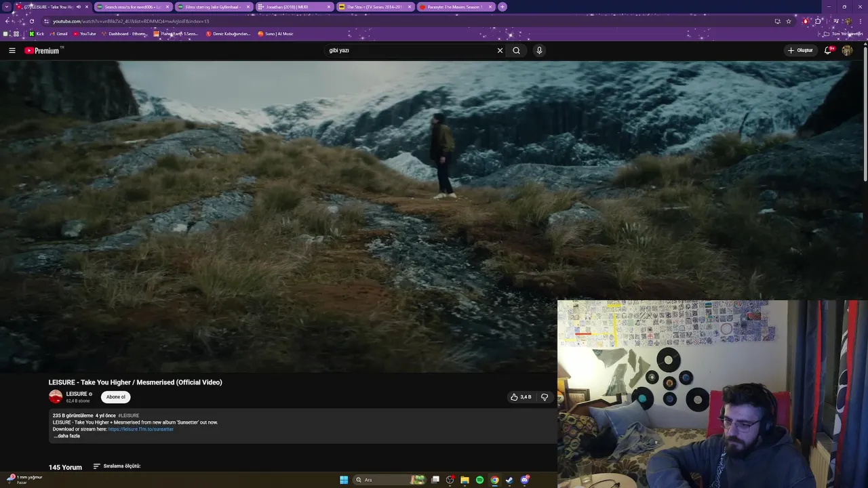Open File Explorer from the taskbar

[465, 480]
